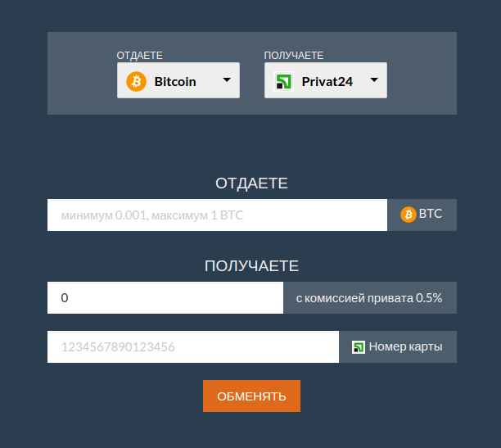Expand the Privat24 dropdown arrow

tap(374, 80)
